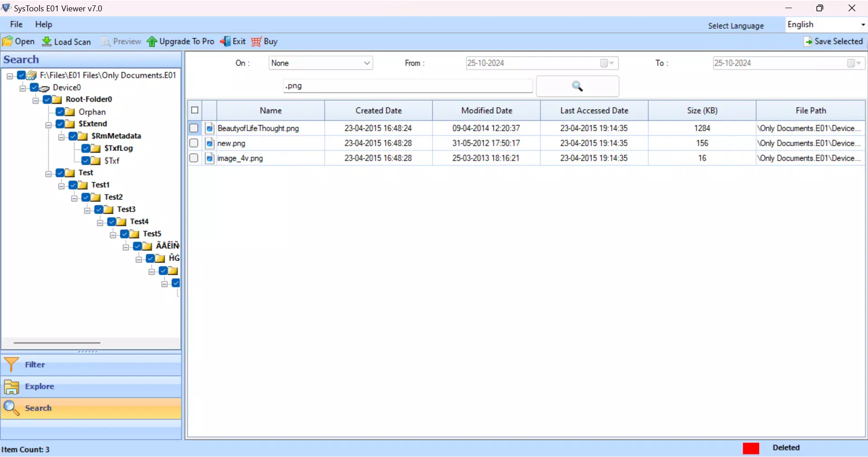
Task: Collapse the Test tree node
Action: (48, 173)
